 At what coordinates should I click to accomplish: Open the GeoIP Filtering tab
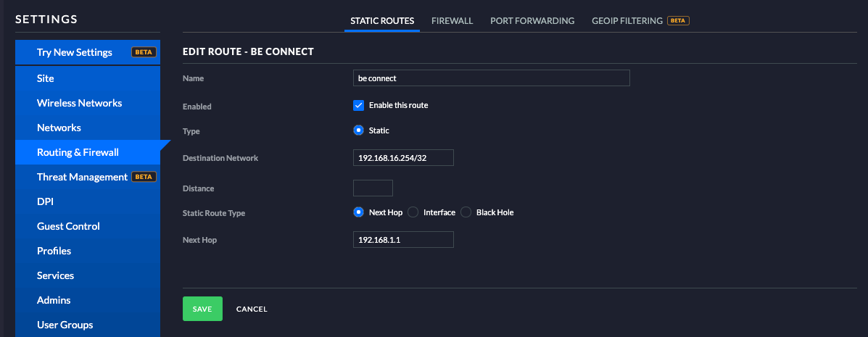627,21
